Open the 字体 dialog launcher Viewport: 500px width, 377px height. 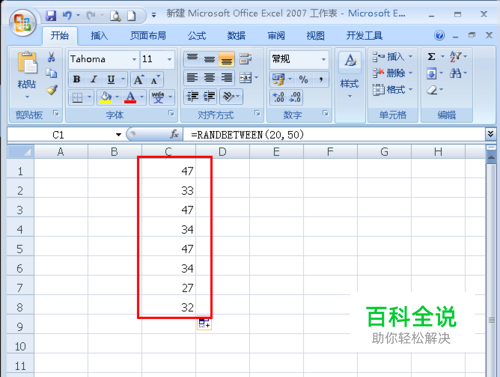pyautogui.click(x=171, y=113)
